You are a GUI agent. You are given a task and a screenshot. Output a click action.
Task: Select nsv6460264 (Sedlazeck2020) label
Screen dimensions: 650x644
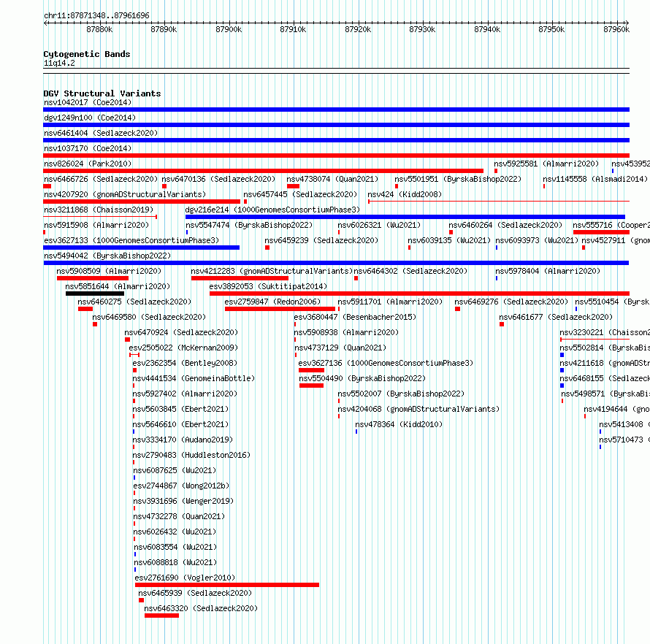[x=505, y=225]
